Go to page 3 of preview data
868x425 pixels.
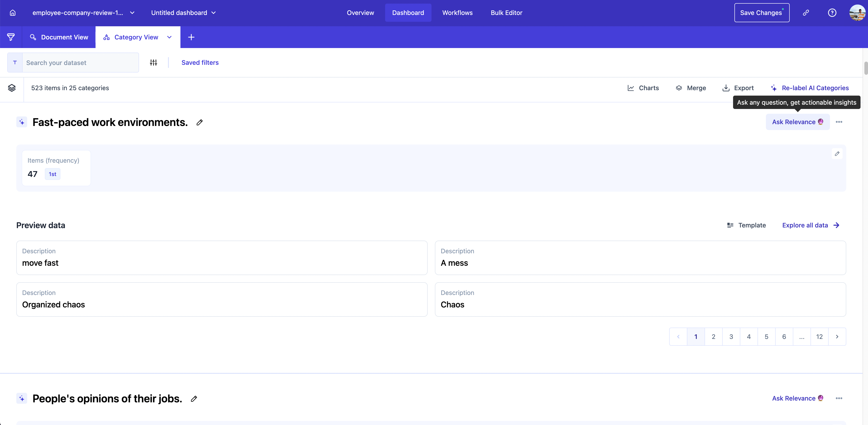[x=731, y=337]
